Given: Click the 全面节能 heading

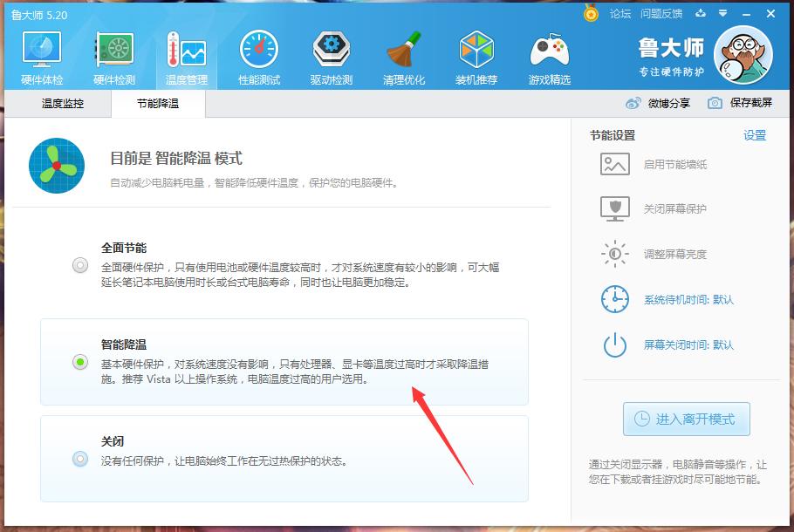Looking at the screenshot, I should pos(124,248).
